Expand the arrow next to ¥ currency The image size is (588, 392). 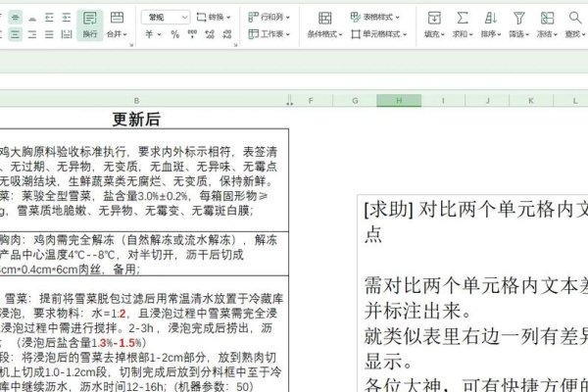[160, 34]
